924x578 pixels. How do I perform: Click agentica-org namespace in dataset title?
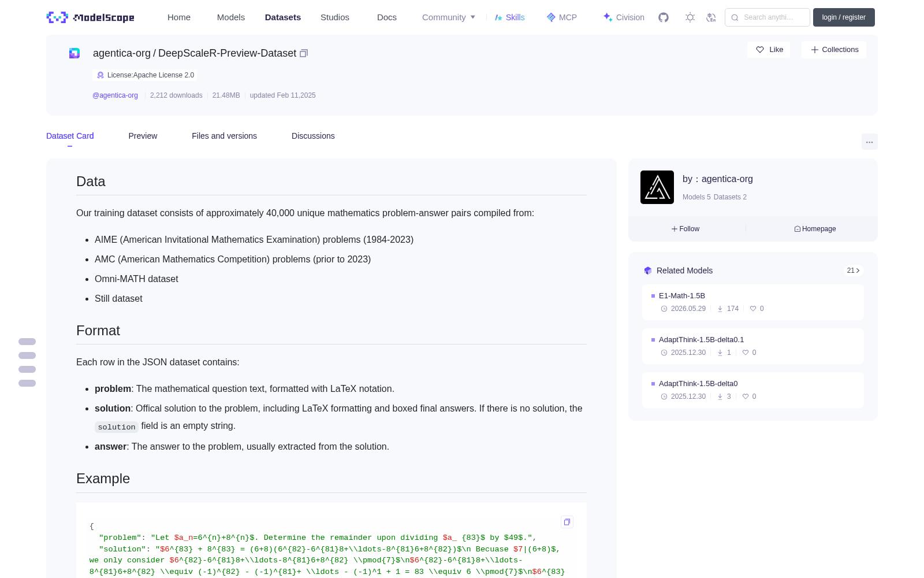[x=122, y=53]
